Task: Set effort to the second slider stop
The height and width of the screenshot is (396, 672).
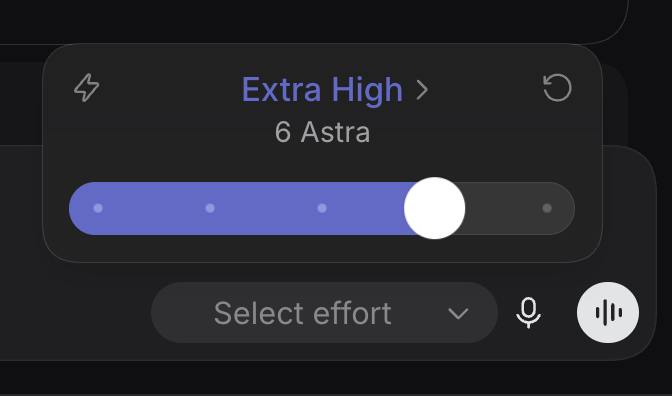Action: coord(210,208)
